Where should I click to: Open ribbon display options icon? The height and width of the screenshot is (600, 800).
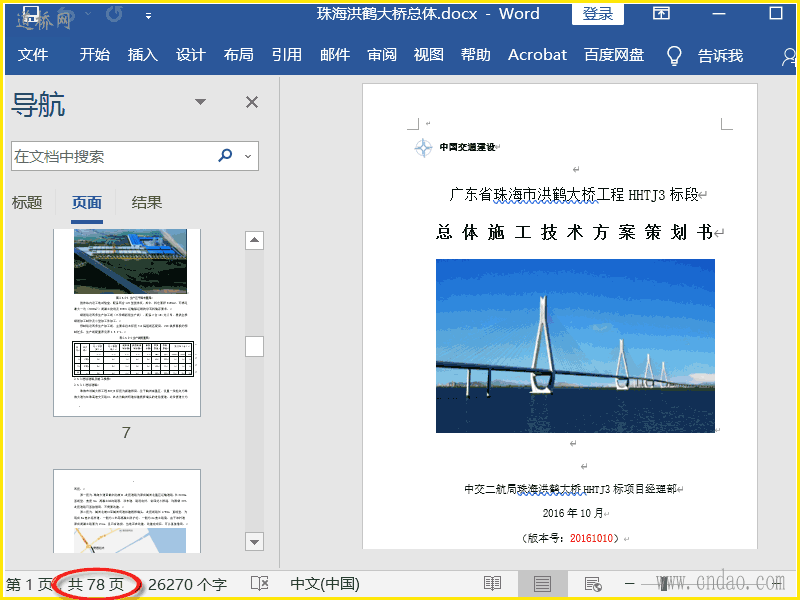(661, 14)
